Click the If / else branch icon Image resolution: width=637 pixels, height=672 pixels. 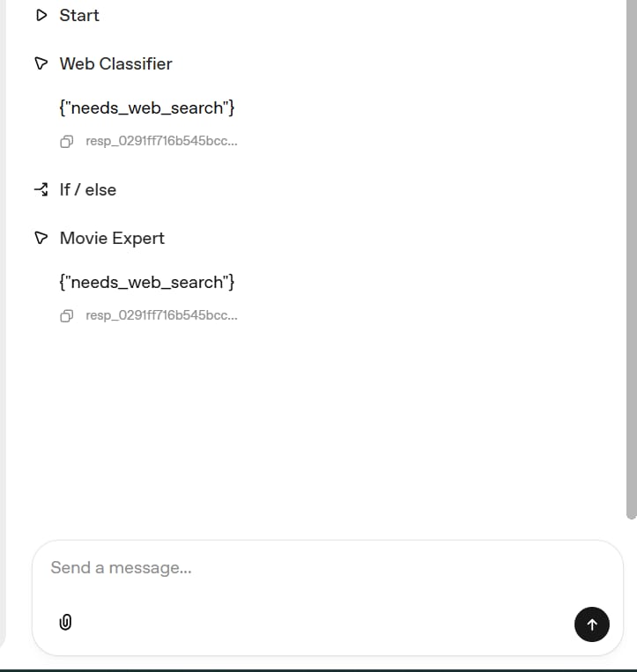pyautogui.click(x=41, y=189)
